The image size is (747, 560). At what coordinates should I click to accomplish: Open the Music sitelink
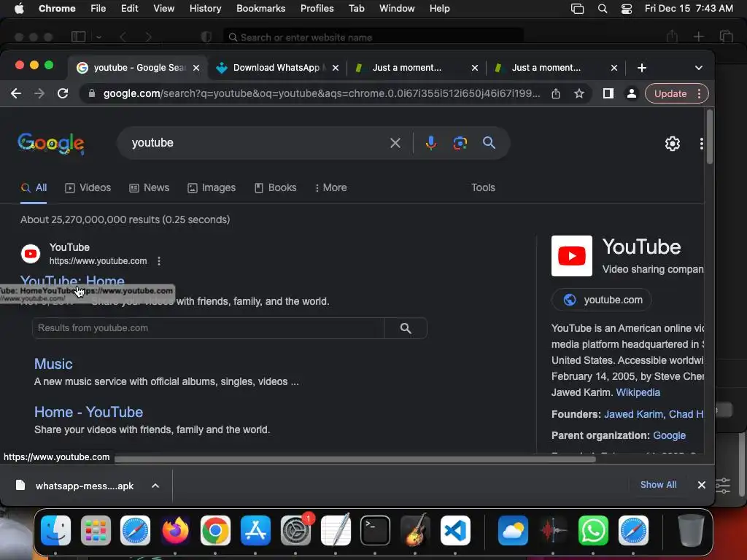point(53,364)
